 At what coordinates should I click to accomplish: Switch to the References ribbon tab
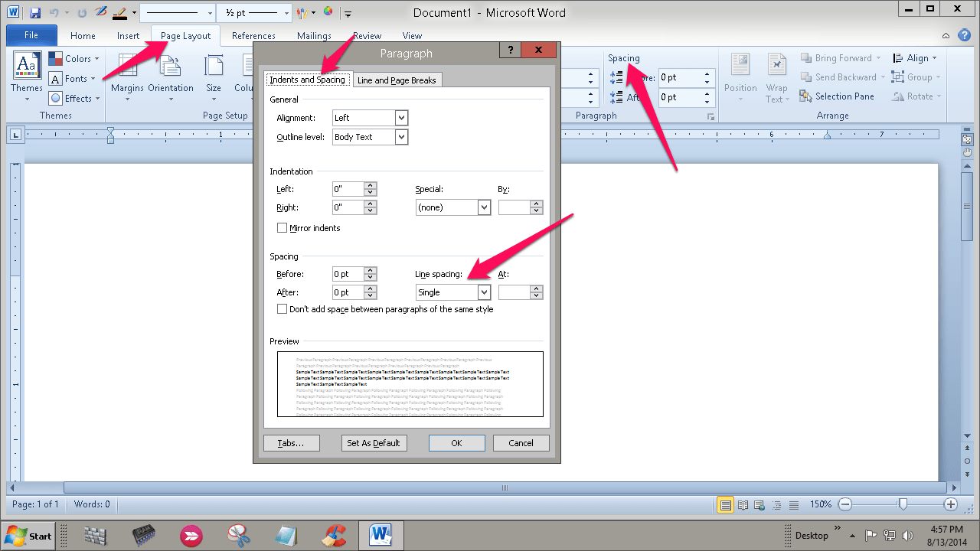coord(253,36)
